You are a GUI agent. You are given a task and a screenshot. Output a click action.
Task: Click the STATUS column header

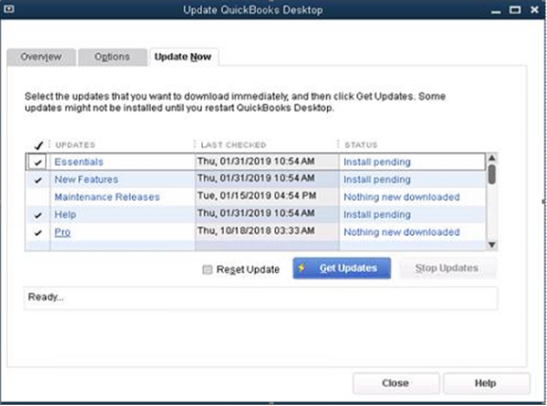click(x=361, y=145)
